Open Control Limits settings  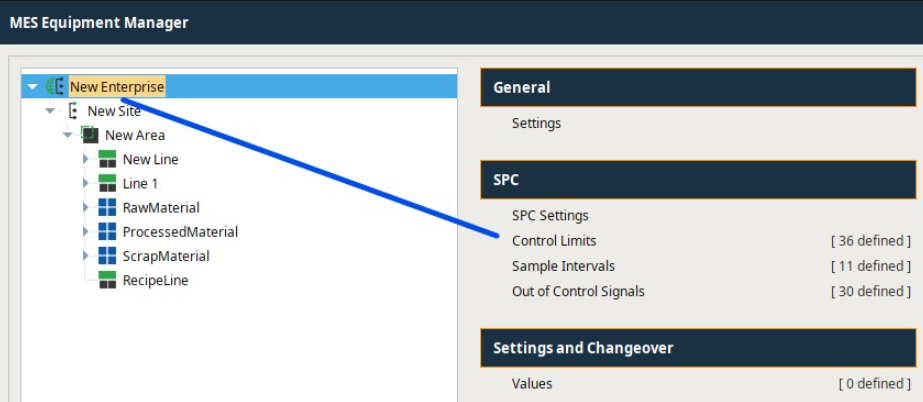click(554, 240)
